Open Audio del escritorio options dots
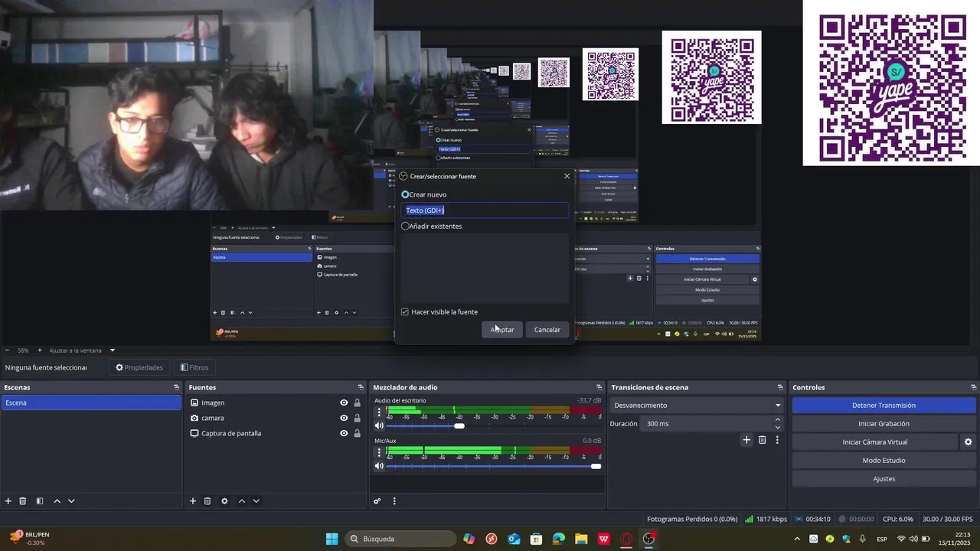980x551 pixels. pos(379,412)
